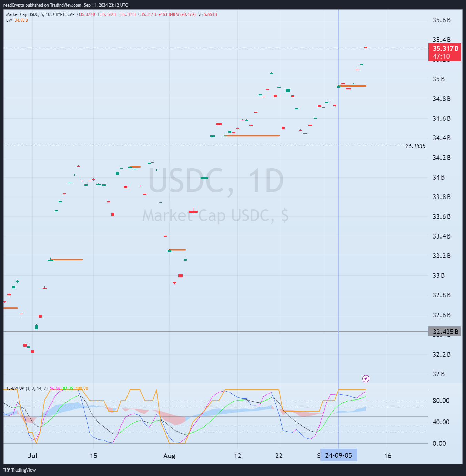The image size is (466, 476).
Task: Click the 12 date on time axis
Action: 237,456
